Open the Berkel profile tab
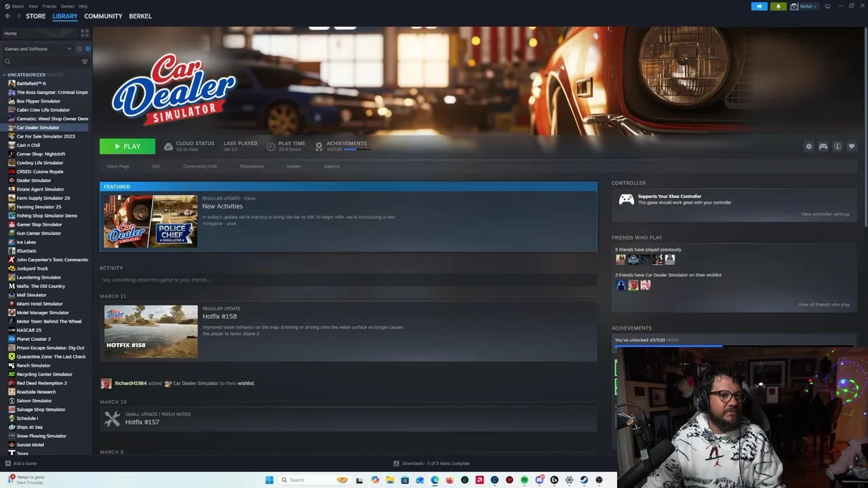868x488 pixels. coord(140,16)
